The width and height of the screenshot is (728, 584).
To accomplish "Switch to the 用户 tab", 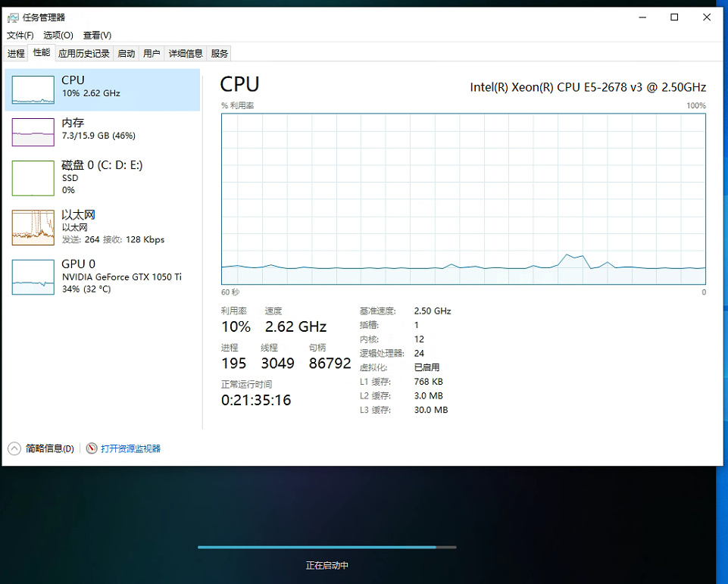I will click(x=152, y=53).
